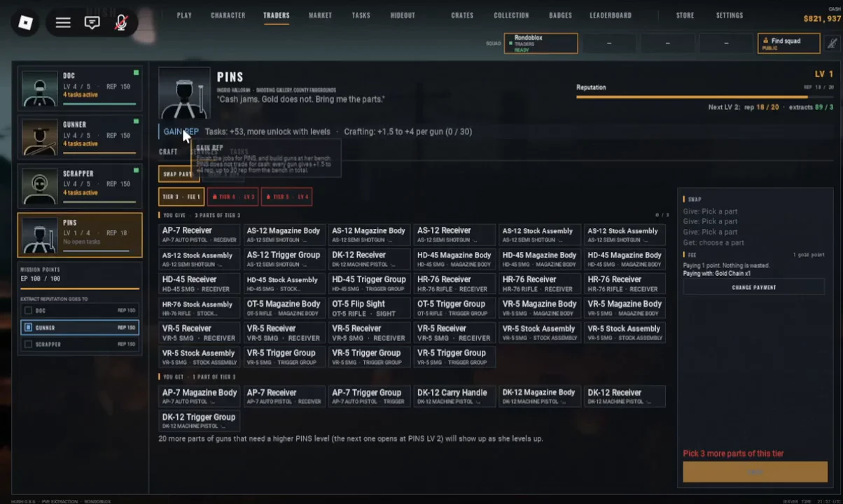Click the 'Pick 3 more parts of this tier' message

(733, 454)
